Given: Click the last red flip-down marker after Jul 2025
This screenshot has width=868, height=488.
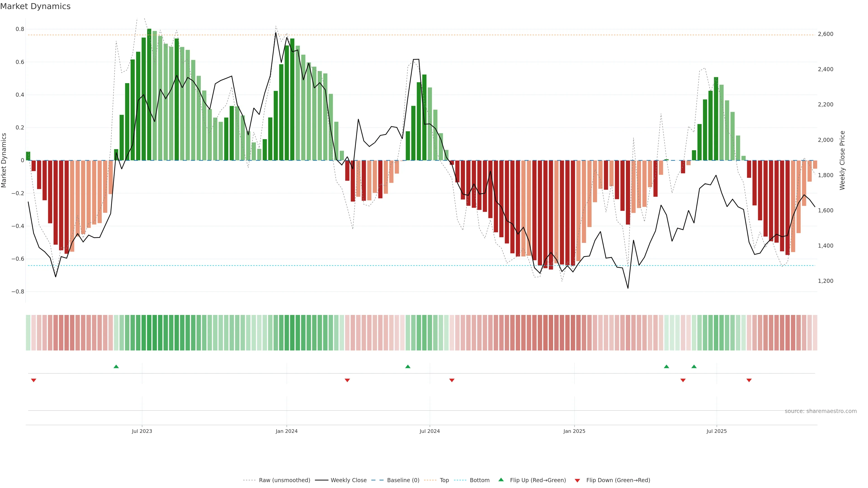Looking at the screenshot, I should coord(749,380).
